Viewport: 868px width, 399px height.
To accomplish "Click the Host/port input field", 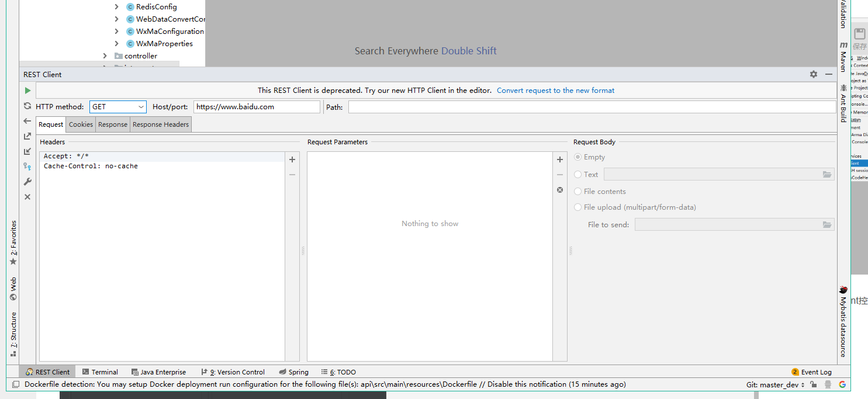I will click(257, 107).
